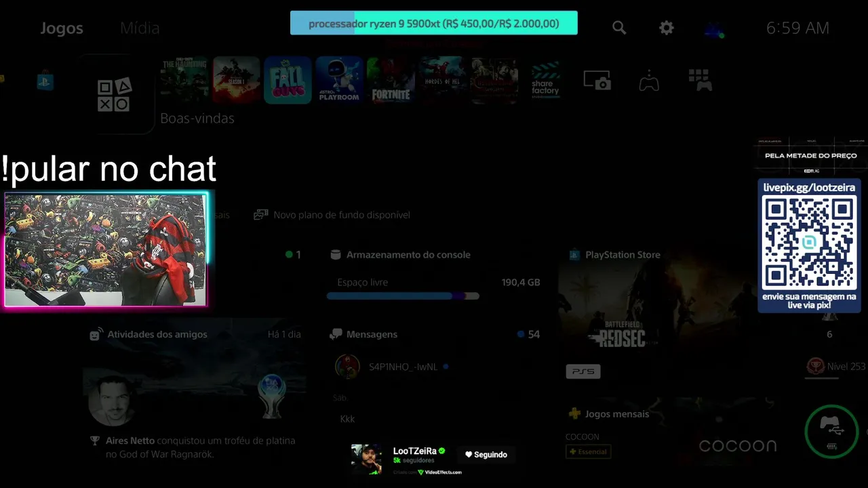The width and height of the screenshot is (868, 488).
Task: Open the Media Gallery camera icon
Action: (x=597, y=81)
